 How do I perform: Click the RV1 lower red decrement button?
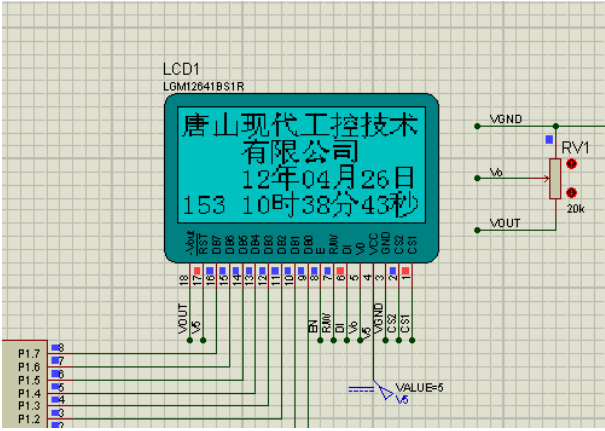click(571, 192)
